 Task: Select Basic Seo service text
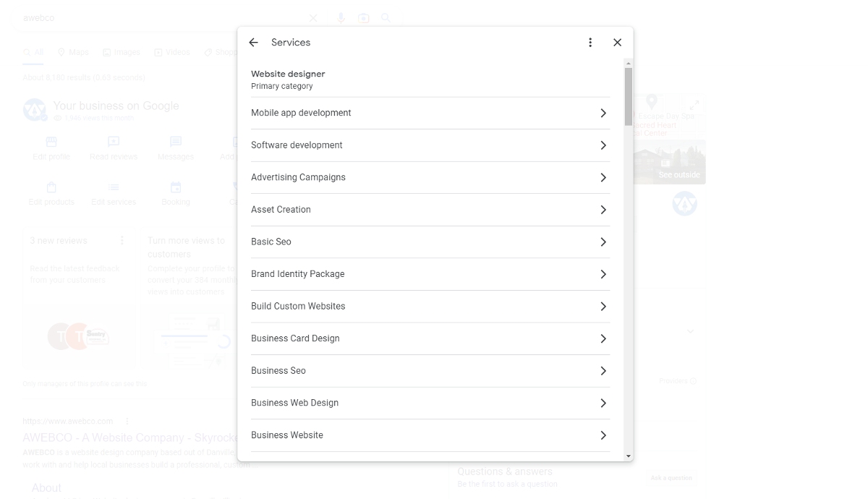pos(271,242)
